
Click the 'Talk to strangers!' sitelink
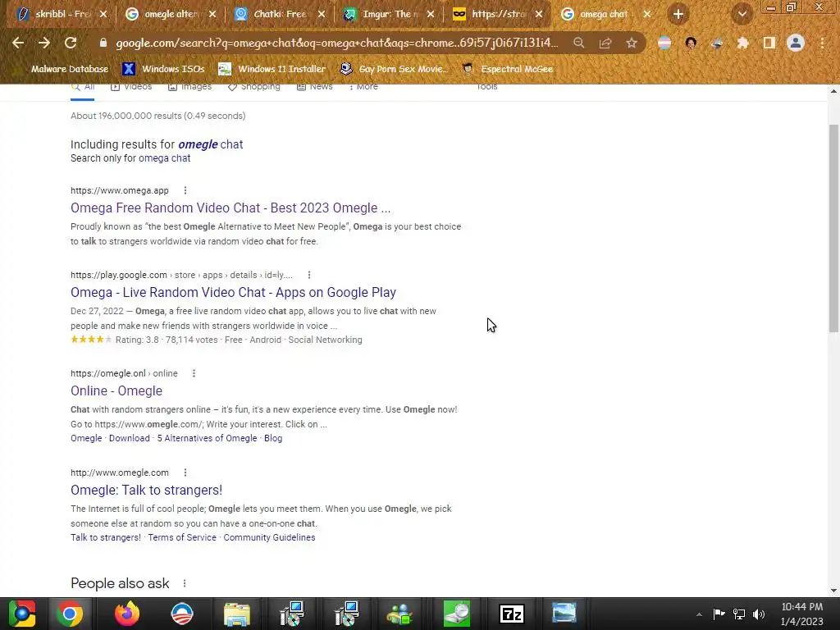(x=106, y=537)
